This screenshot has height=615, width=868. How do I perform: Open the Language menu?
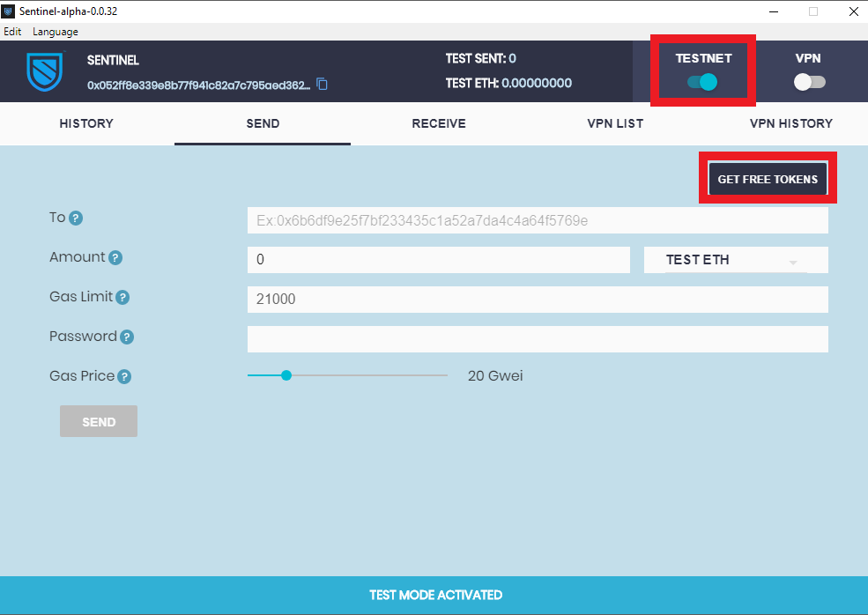[x=56, y=32]
